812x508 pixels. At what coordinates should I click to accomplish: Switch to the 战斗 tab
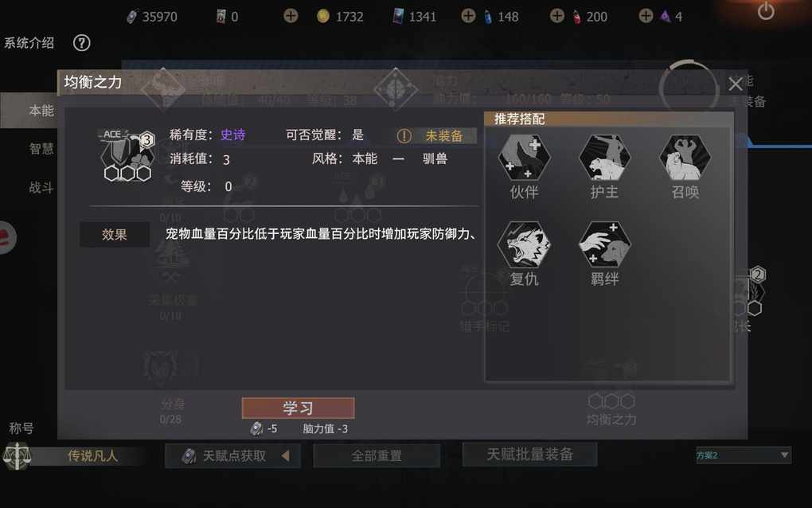click(41, 187)
